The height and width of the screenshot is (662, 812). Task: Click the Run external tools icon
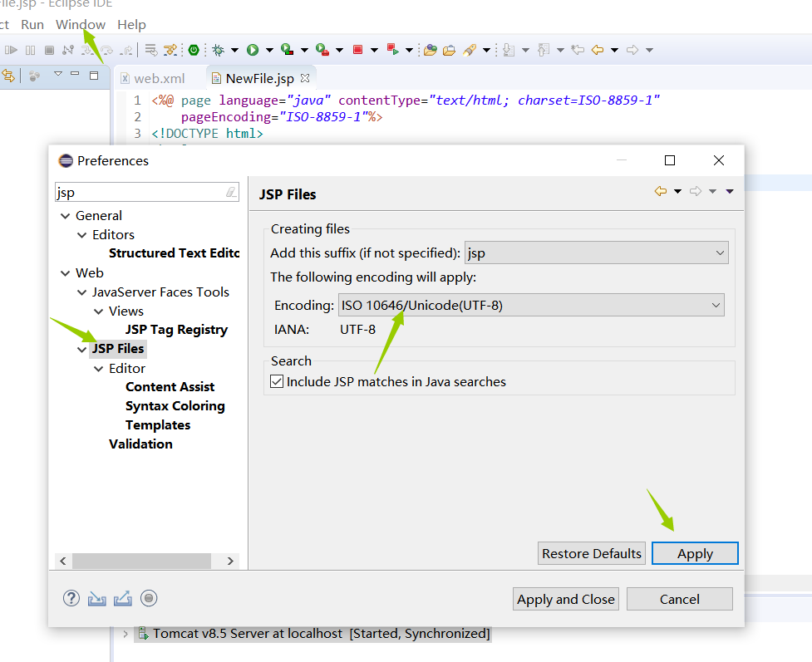tap(322, 49)
